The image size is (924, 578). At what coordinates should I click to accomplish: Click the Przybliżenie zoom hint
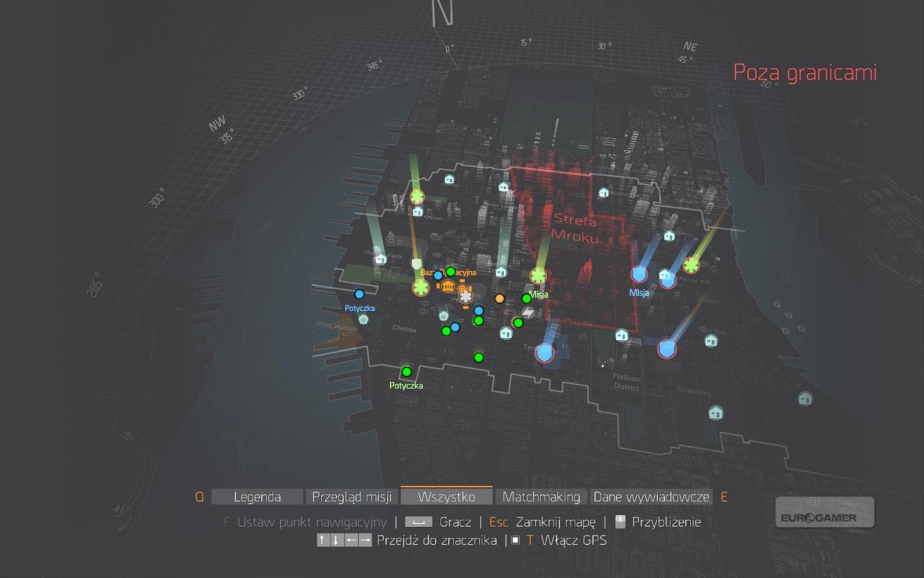point(666,522)
